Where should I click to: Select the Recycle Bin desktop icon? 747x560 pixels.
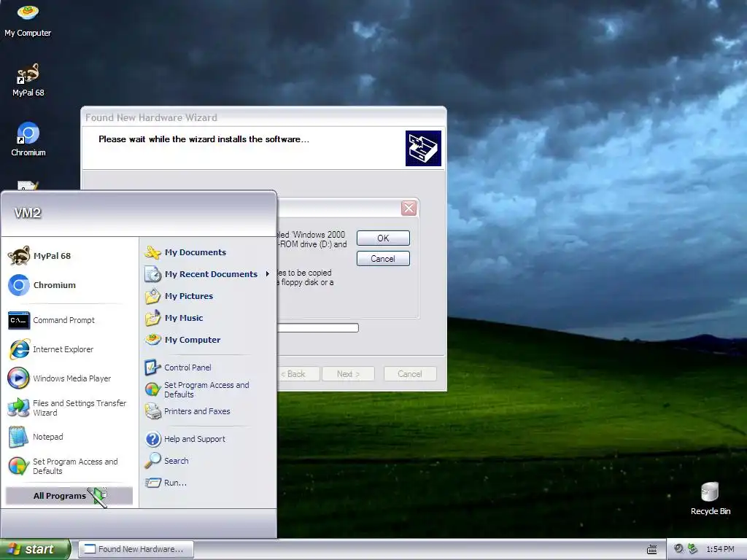[711, 499]
